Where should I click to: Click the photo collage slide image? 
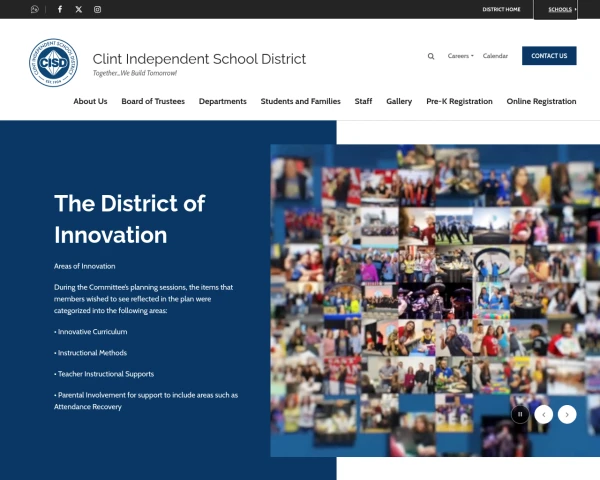pos(420,290)
